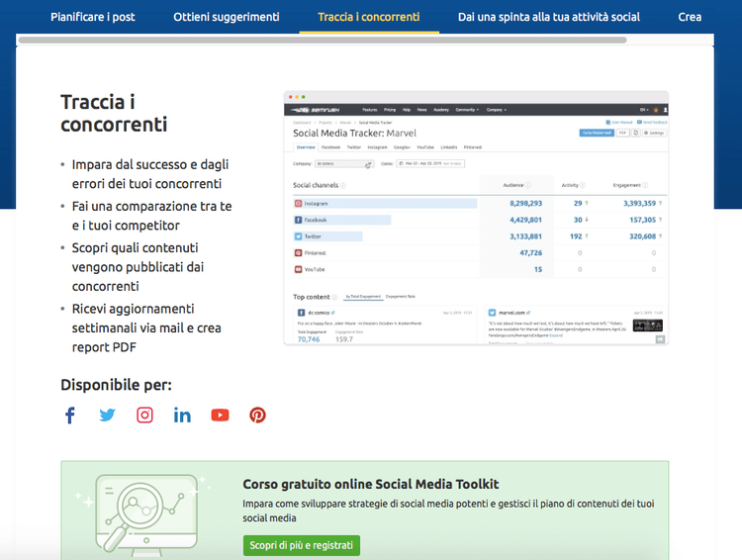
Task: Select the Twitter tab in Social Media Tracker
Action: click(x=354, y=147)
